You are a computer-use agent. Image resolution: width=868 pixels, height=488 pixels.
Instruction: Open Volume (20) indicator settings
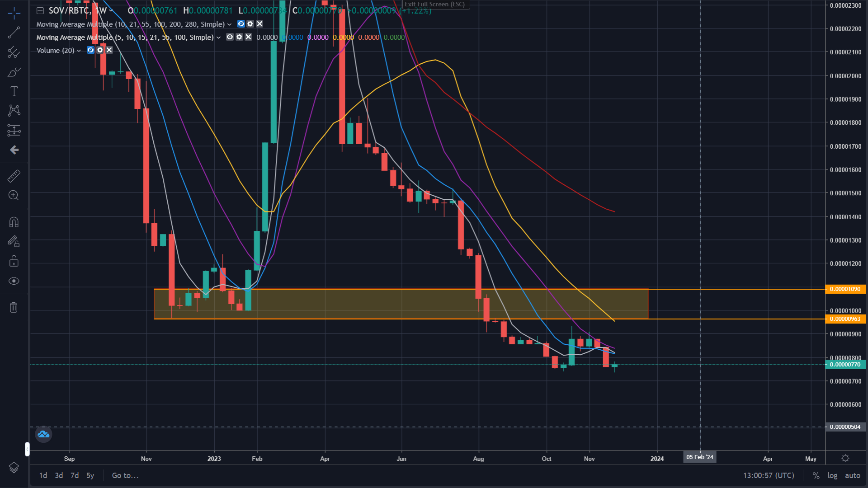tap(100, 50)
